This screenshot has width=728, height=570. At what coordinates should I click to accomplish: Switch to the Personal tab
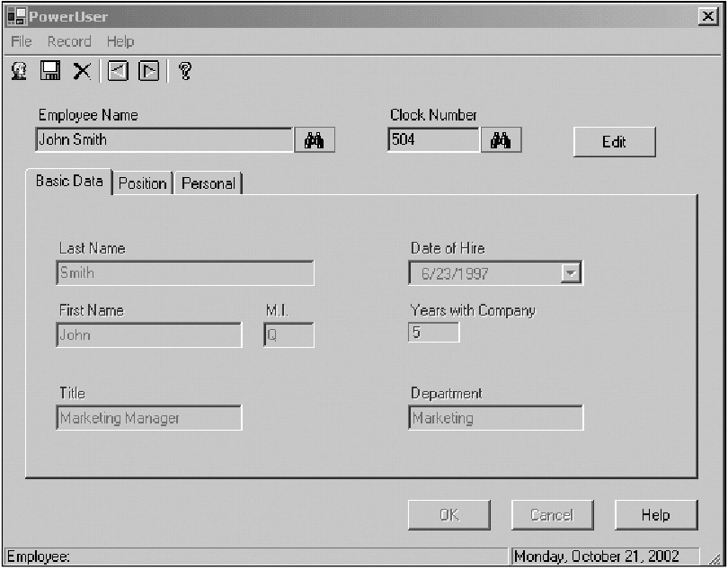(x=208, y=183)
